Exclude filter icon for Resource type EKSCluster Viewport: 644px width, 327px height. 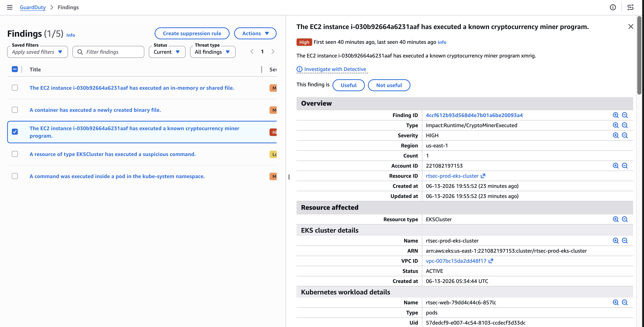coord(625,219)
